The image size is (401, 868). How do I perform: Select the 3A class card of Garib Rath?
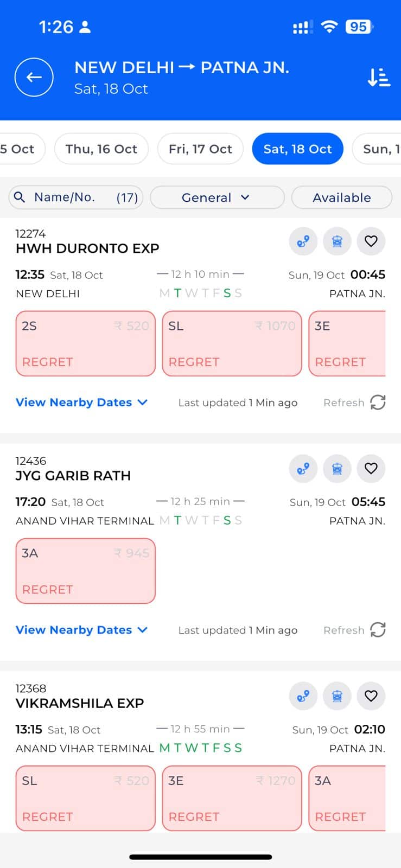86,571
